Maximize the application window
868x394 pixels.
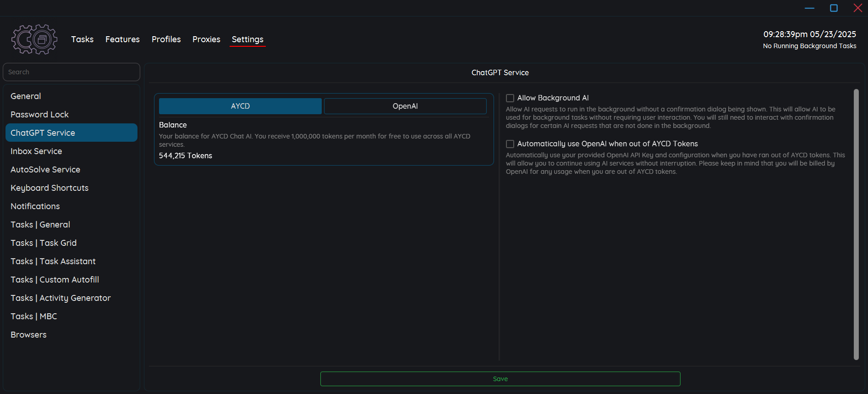[834, 8]
